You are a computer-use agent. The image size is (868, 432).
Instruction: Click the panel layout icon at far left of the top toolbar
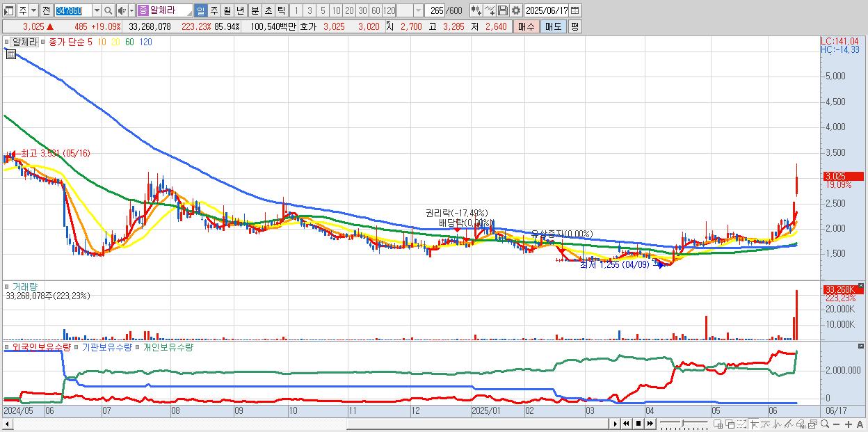click(9, 10)
